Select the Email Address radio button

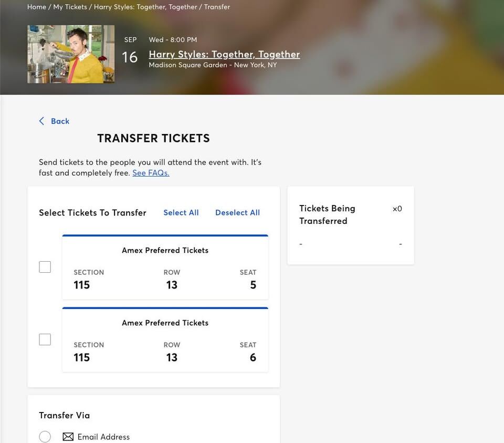[45, 437]
